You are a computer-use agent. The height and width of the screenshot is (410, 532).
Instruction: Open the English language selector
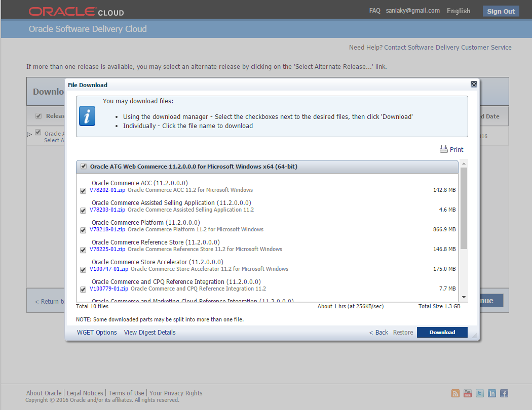point(459,11)
